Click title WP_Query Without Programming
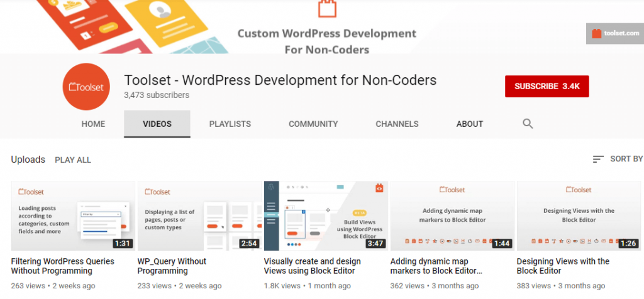644x299 pixels. click(x=172, y=266)
